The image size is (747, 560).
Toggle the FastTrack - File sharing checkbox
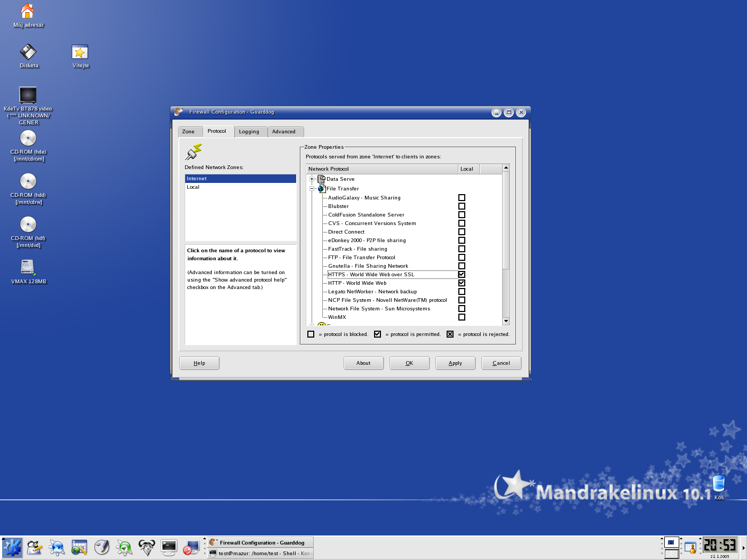[462, 249]
